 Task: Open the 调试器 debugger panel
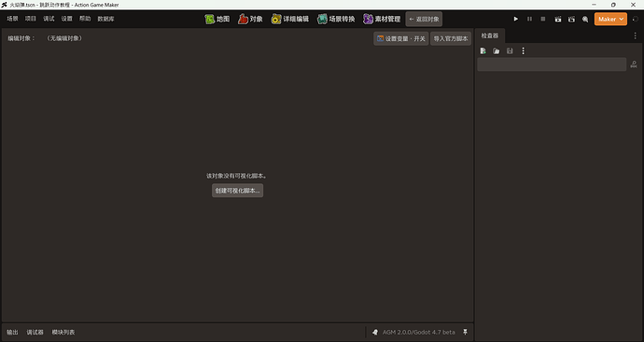coord(35,332)
